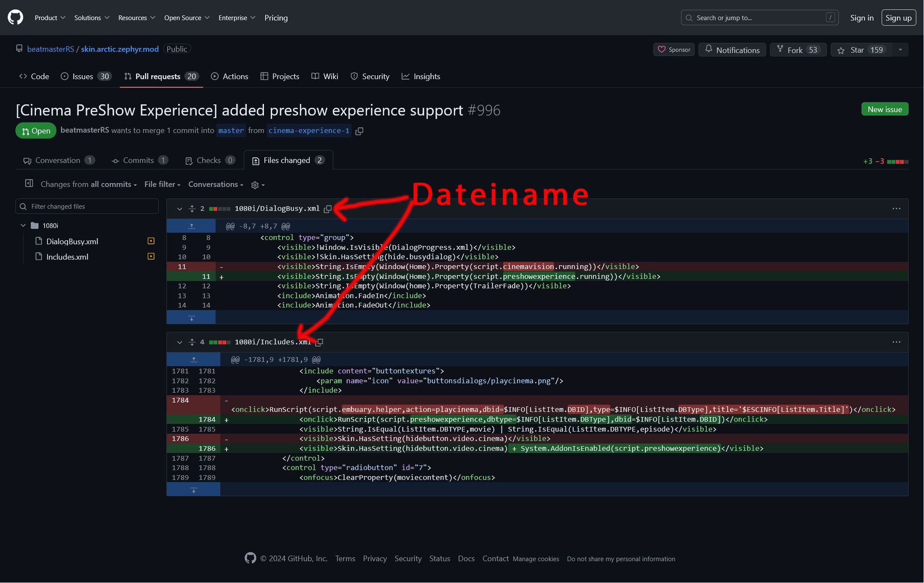Copy the cinema-experience-1 branch name icon
Viewport: 924px width, 583px height.
click(359, 131)
